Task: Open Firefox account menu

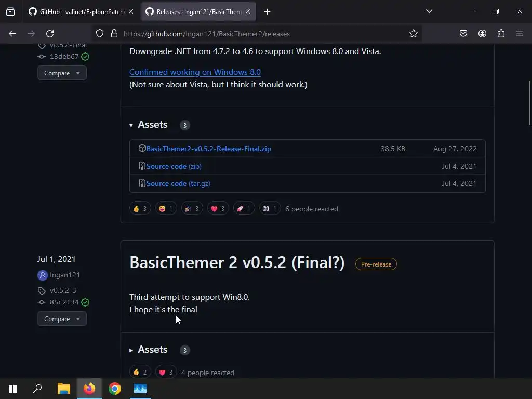Action: tap(482, 34)
